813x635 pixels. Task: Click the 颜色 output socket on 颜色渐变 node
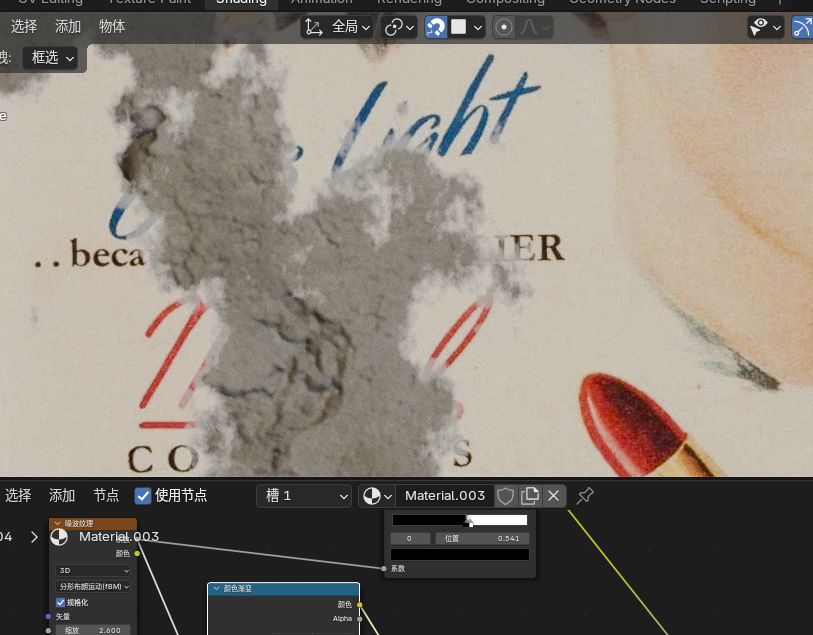359,605
